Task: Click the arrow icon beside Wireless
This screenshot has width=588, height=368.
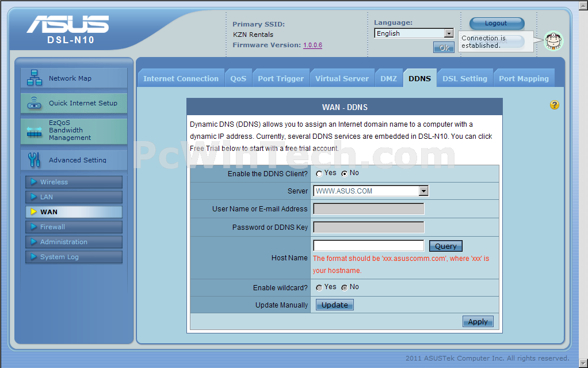Action: click(x=33, y=182)
